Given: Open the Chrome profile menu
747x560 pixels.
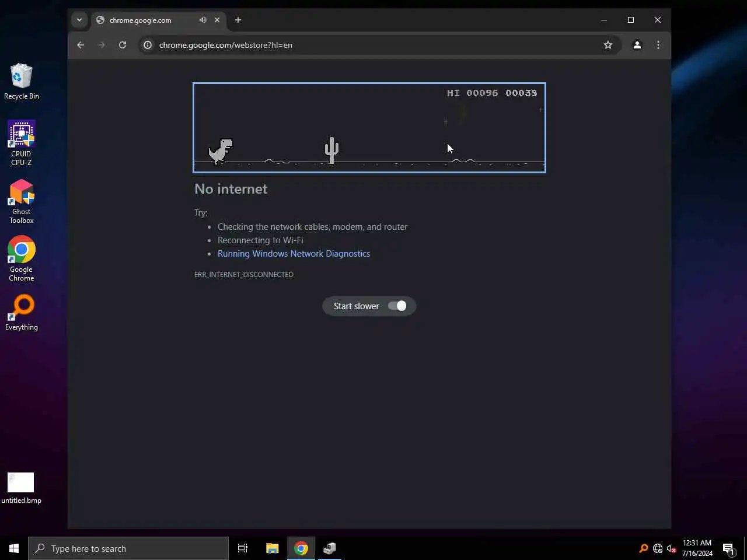Looking at the screenshot, I should tap(637, 45).
